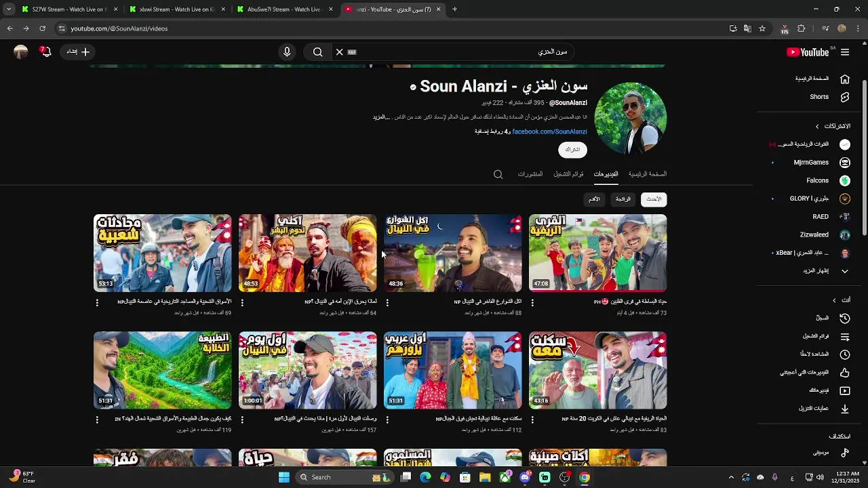Select the "الأقدم" oldest filter chip
This screenshot has height=488, width=868.
[x=594, y=199]
